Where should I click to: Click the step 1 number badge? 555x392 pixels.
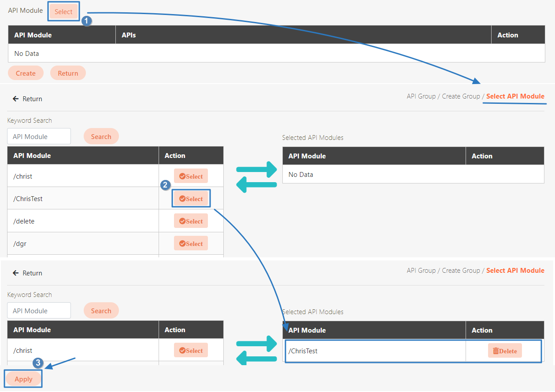tap(87, 21)
